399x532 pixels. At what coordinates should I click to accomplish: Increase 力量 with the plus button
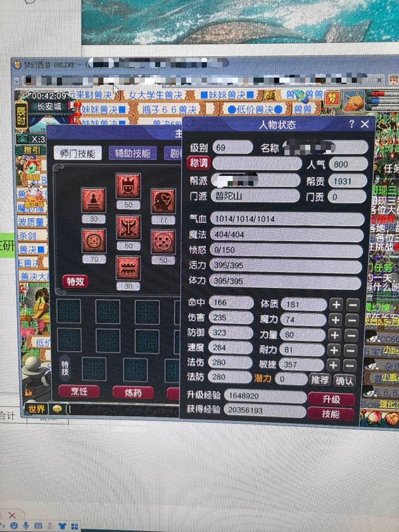[x=334, y=335]
